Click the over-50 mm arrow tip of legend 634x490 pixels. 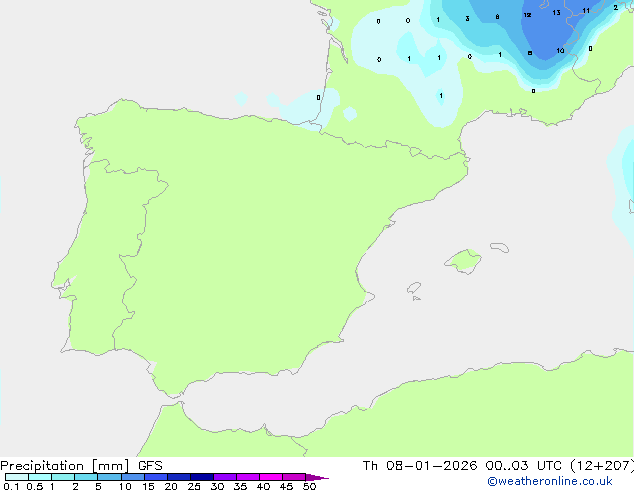317,477
